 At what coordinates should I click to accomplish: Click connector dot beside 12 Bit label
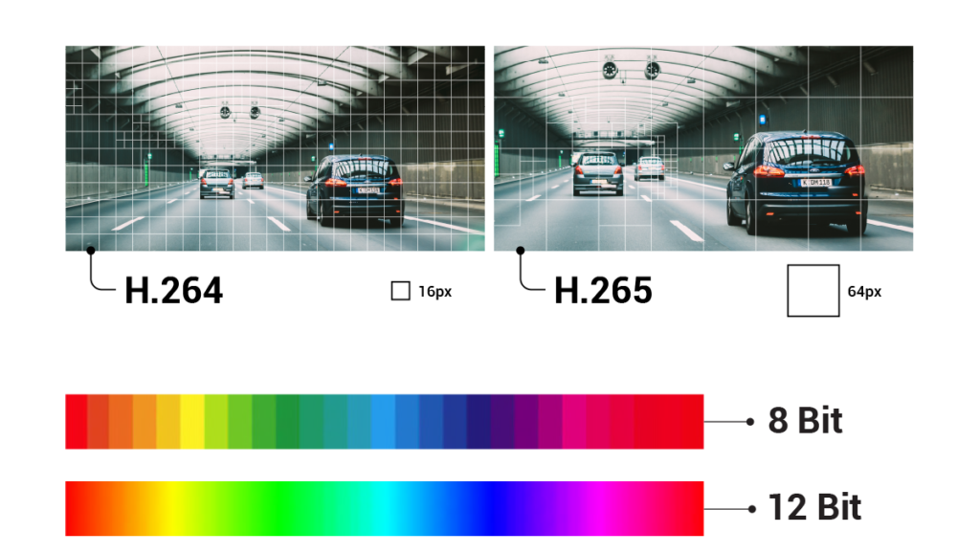[750, 508]
